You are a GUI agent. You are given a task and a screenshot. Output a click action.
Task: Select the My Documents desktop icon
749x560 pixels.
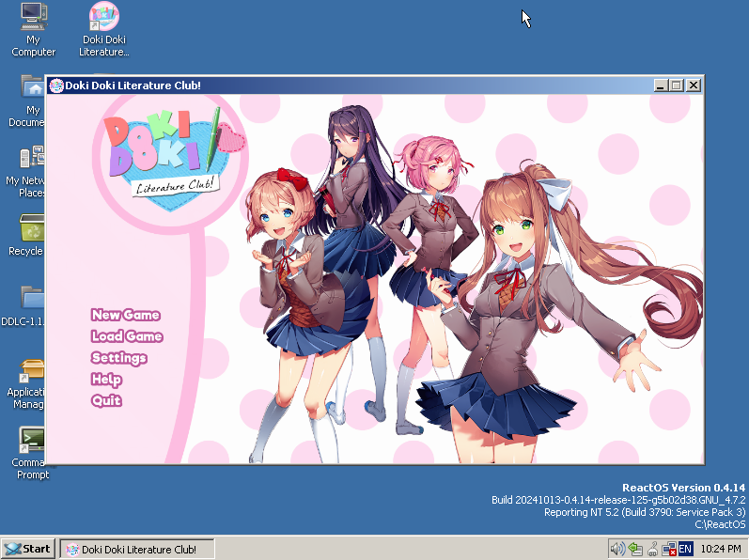point(33,101)
